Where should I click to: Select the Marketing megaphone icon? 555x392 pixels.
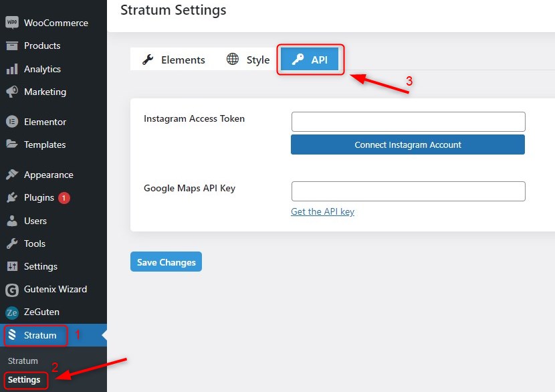pyautogui.click(x=11, y=92)
